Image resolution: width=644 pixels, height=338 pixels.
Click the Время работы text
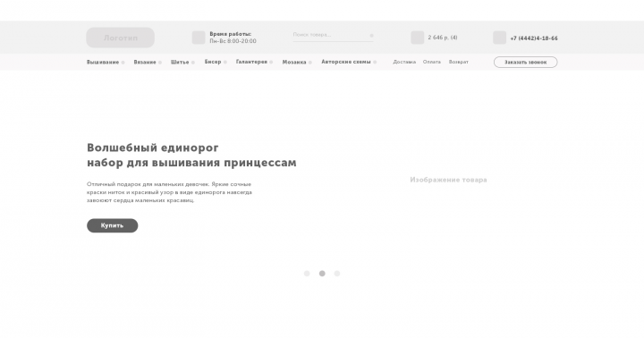tap(231, 34)
